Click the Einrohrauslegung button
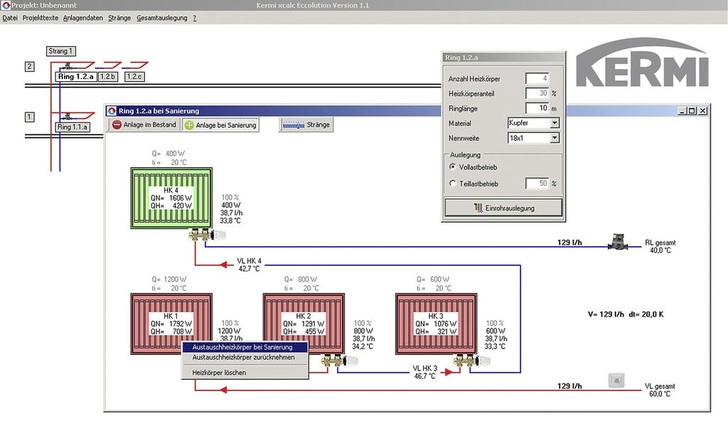 [502, 208]
